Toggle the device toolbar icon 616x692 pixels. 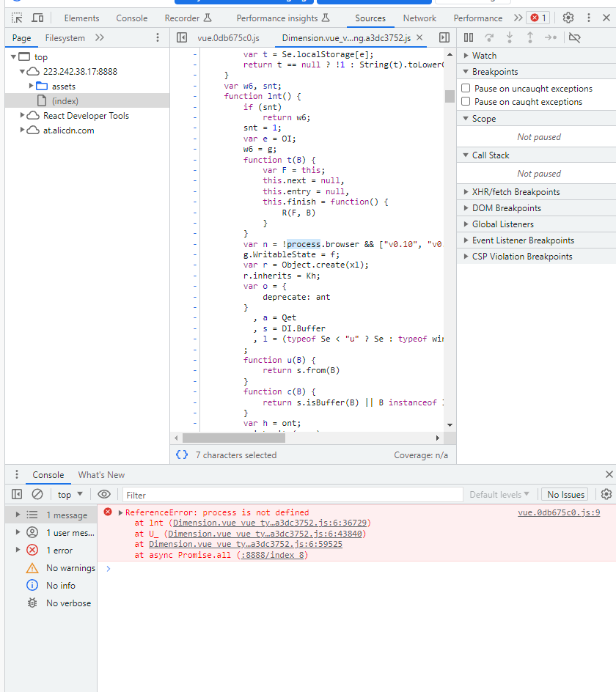[37, 18]
